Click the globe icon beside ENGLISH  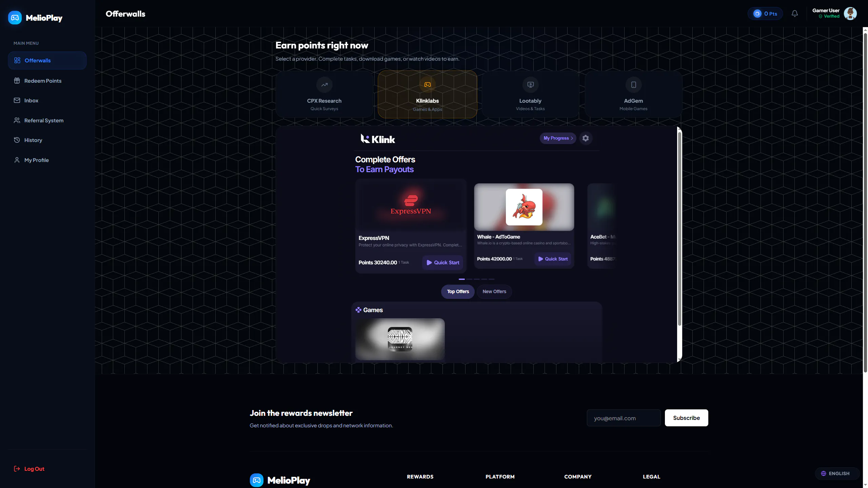(x=823, y=473)
